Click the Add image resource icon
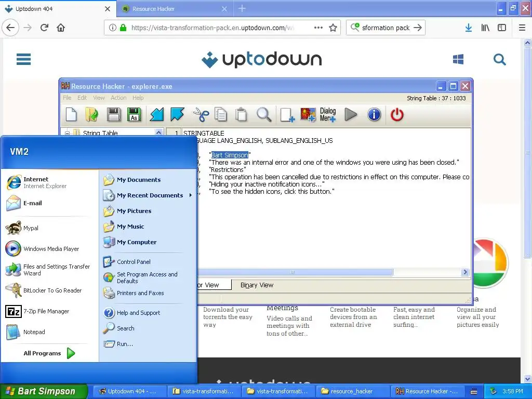This screenshot has width=532, height=399. pos(308,115)
